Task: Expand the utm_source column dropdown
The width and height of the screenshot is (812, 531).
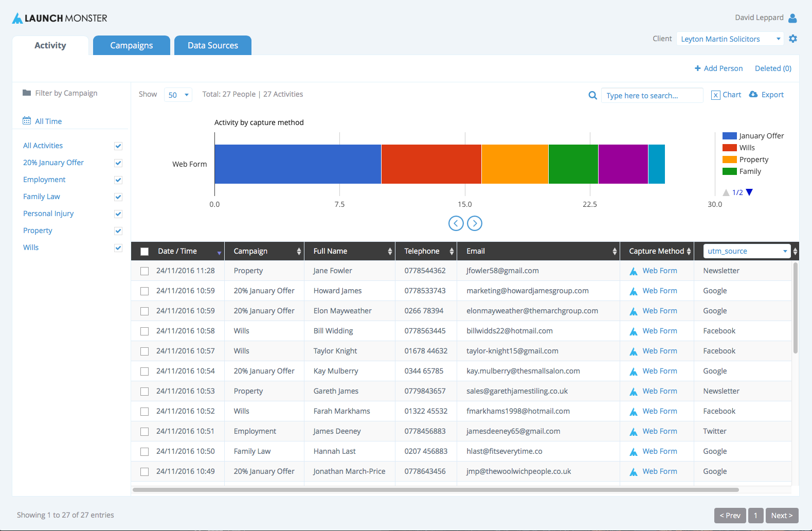Action: pyautogui.click(x=747, y=251)
